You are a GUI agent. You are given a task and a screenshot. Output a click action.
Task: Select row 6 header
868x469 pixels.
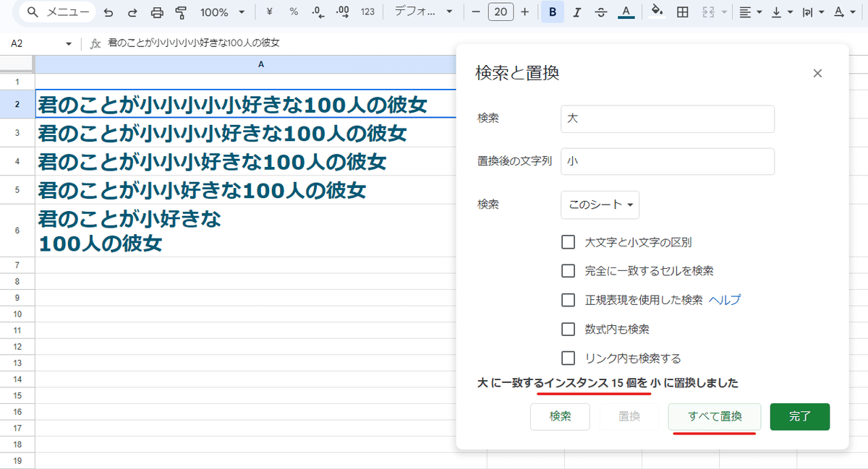pos(17,231)
